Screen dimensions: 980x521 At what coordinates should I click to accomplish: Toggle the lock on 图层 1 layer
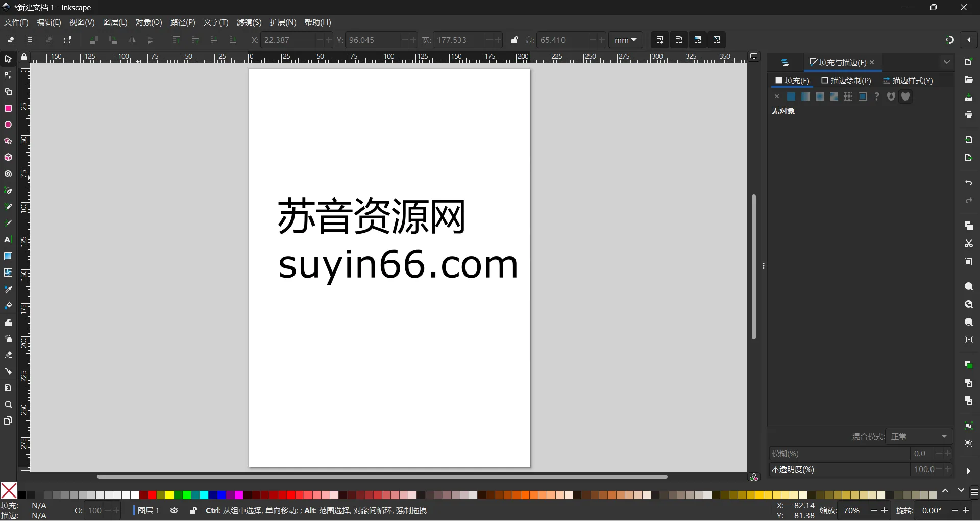click(192, 510)
